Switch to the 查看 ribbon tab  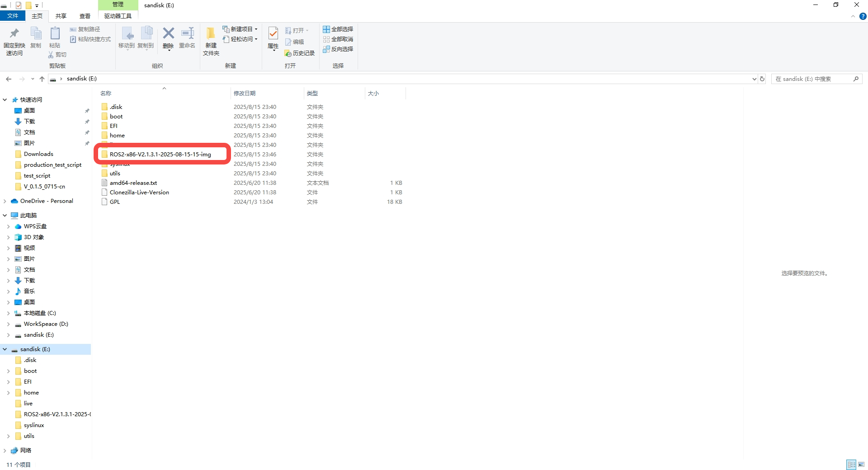[x=85, y=15]
